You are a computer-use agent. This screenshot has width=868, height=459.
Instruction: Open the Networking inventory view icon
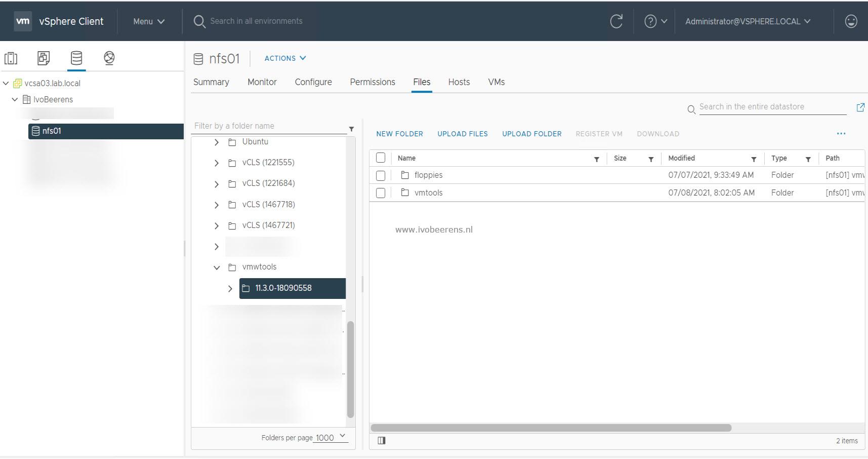tap(109, 58)
